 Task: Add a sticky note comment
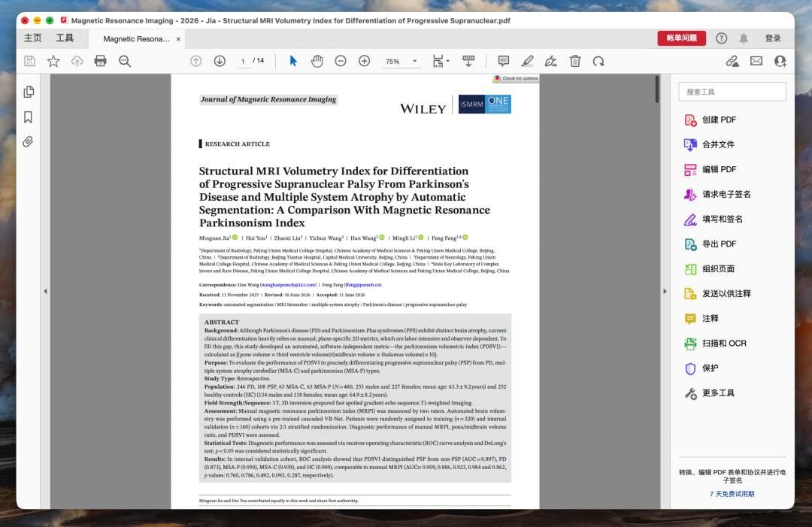(x=503, y=61)
